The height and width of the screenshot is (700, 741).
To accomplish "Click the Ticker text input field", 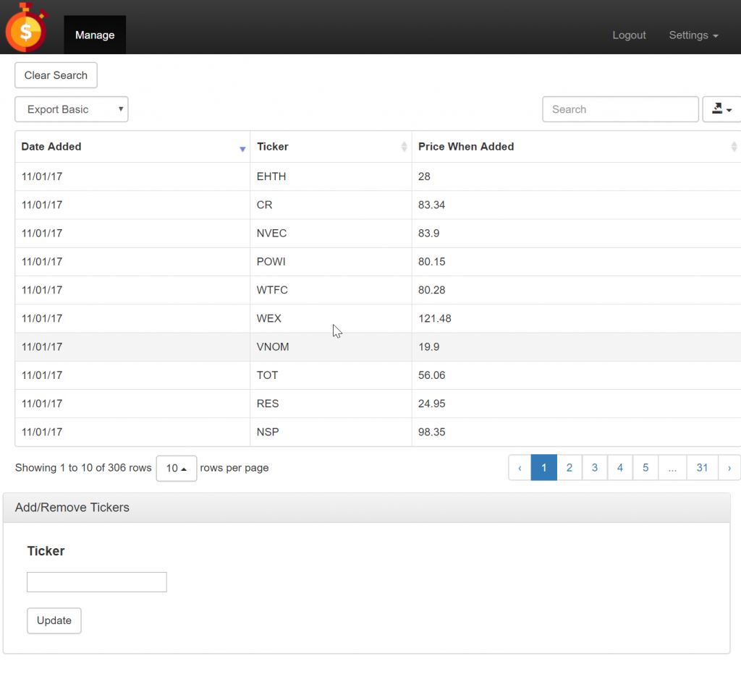I will pos(97,582).
